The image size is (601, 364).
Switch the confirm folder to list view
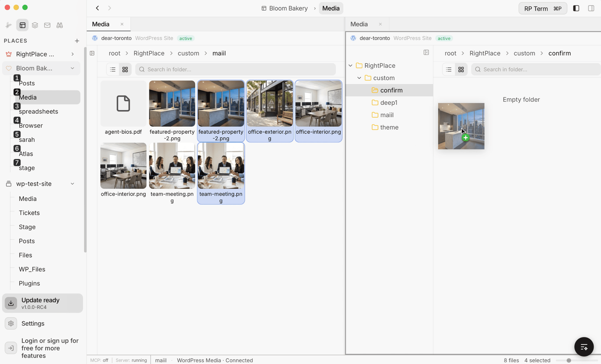tap(448, 69)
